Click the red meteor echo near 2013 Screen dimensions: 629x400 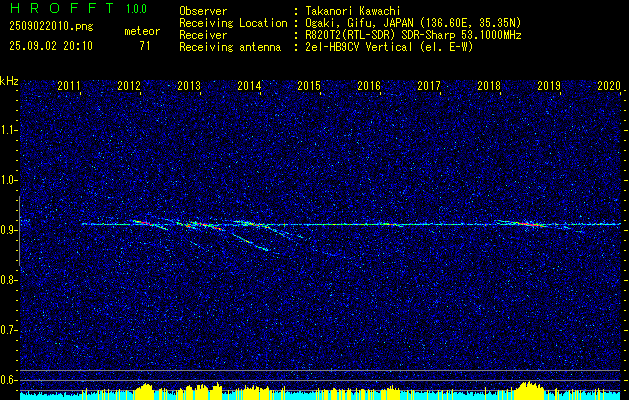(205, 225)
